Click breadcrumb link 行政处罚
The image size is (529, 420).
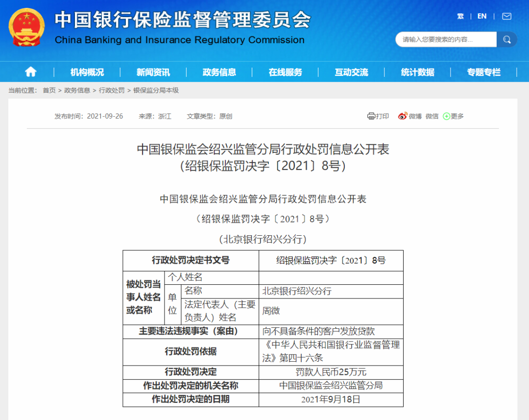(112, 90)
